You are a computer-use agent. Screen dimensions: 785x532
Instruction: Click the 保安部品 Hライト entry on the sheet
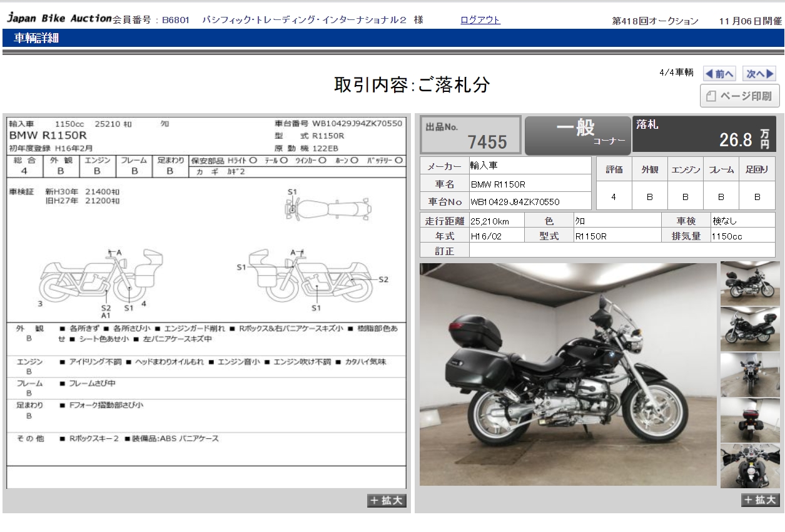pos(224,160)
